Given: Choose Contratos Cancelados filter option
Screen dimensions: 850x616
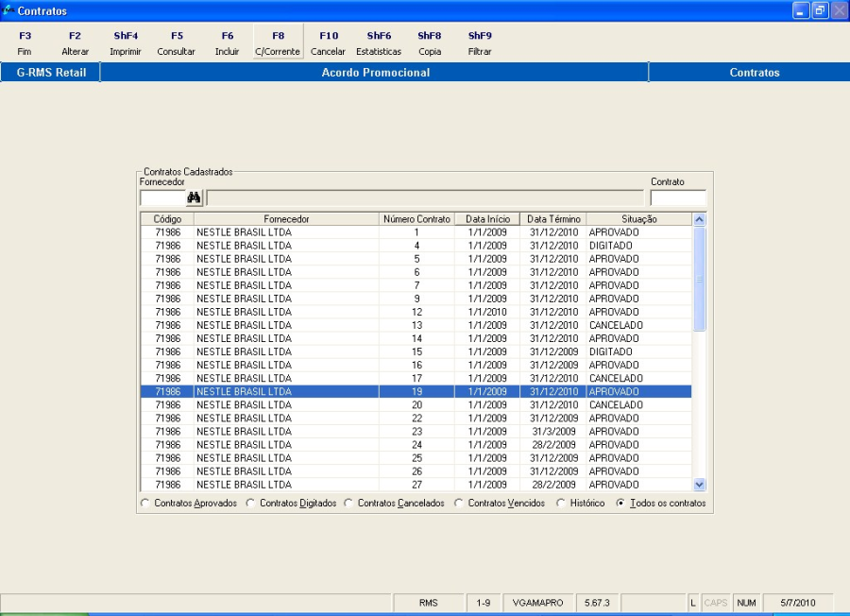Looking at the screenshot, I should coord(349,504).
